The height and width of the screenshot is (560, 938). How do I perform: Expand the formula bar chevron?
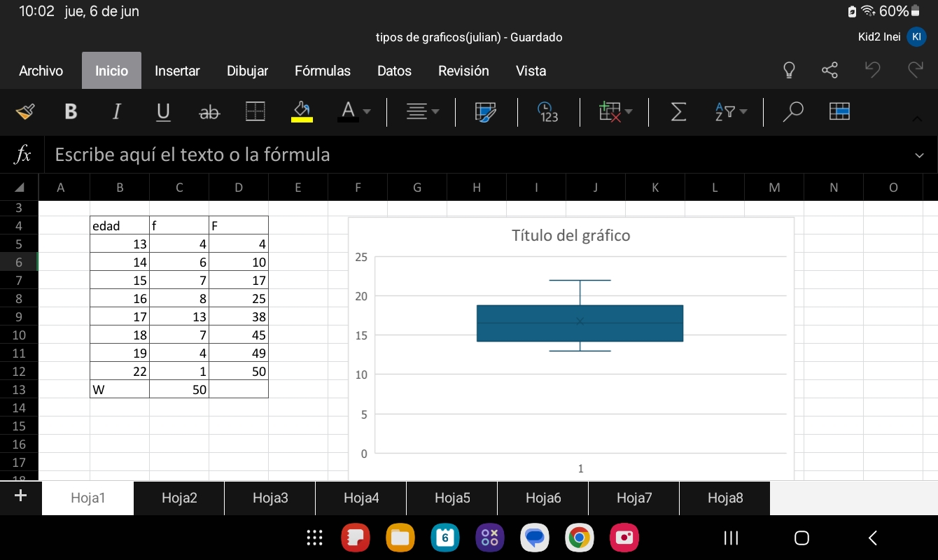click(919, 155)
